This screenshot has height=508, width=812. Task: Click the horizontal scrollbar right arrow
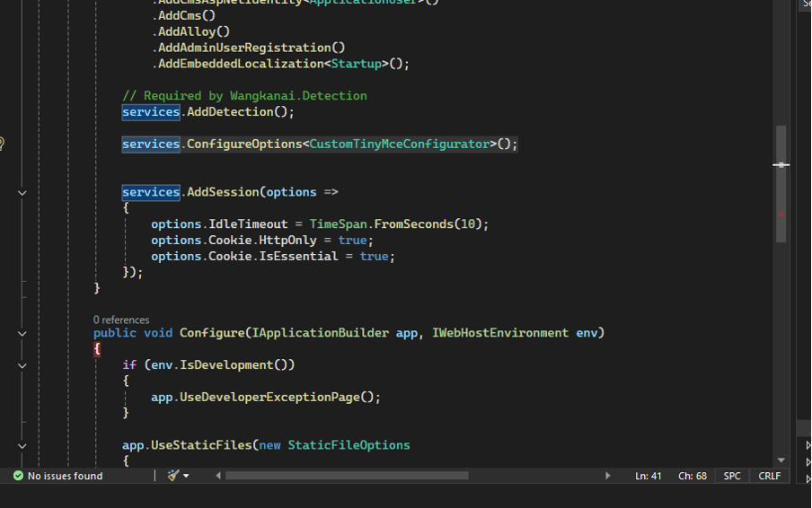[x=607, y=476]
